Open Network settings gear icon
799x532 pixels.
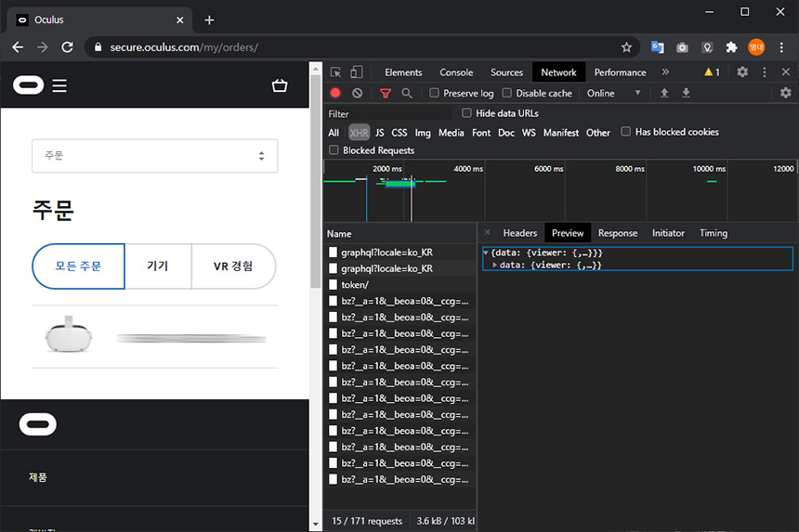pyautogui.click(x=786, y=93)
